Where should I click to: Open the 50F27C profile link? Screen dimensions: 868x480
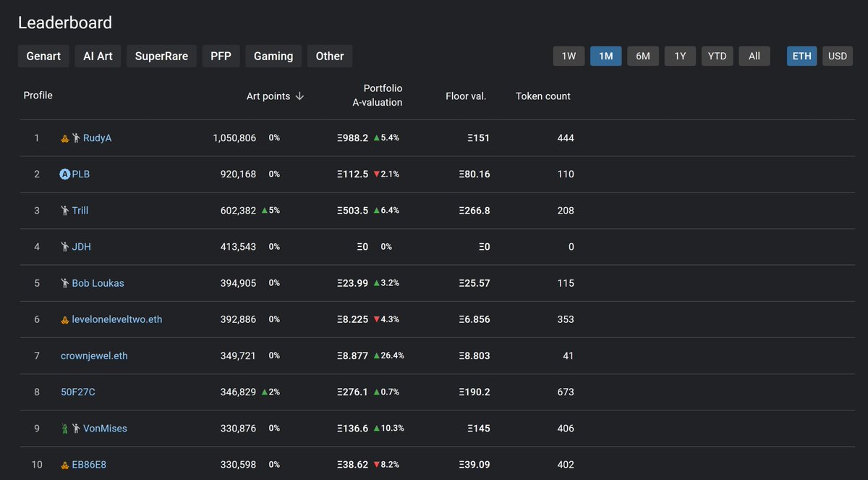(x=78, y=392)
